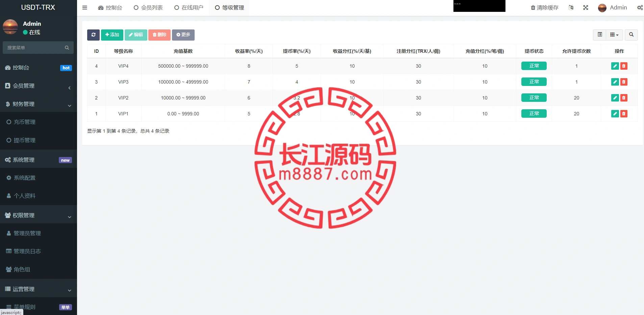Toggle VIP1 withdrawal status 正常
Image resolution: width=644 pixels, height=315 pixels.
(x=534, y=114)
